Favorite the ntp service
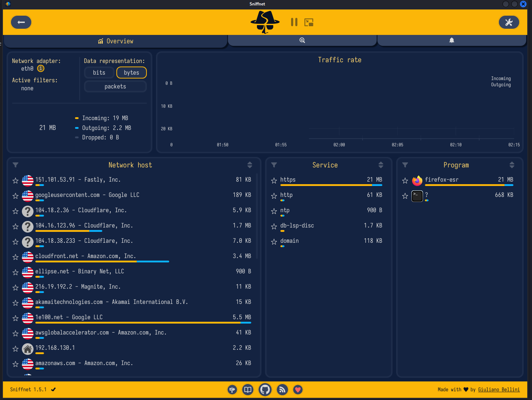This screenshot has height=400, width=532. (x=274, y=211)
